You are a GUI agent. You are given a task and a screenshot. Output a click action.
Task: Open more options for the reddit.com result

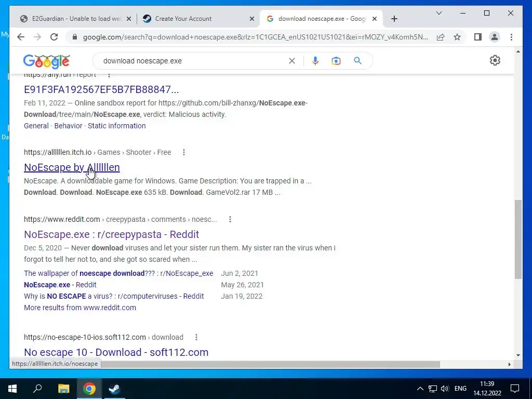(230, 220)
